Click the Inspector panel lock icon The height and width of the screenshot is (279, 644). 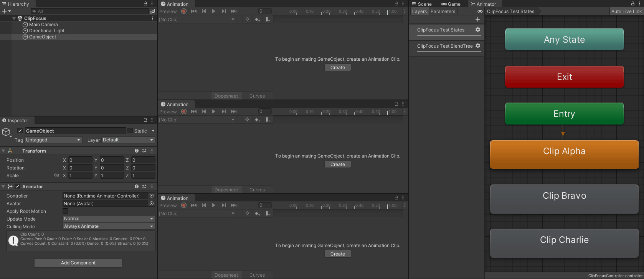(x=145, y=120)
